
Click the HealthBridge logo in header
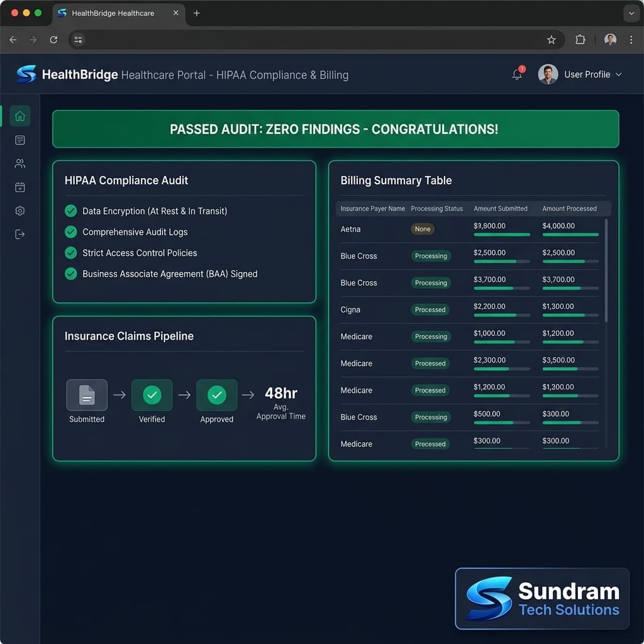(26, 74)
